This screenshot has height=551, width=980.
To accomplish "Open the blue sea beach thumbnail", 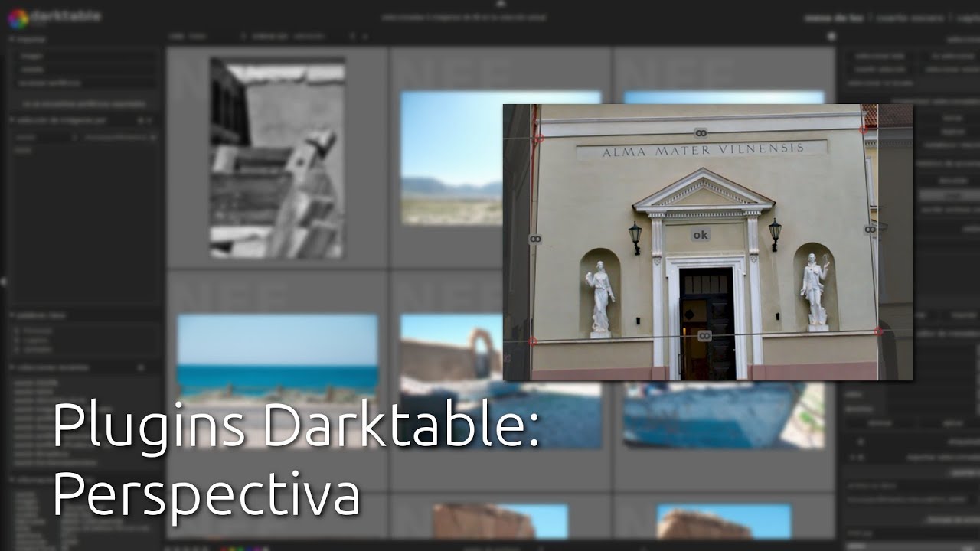I will [x=277, y=380].
